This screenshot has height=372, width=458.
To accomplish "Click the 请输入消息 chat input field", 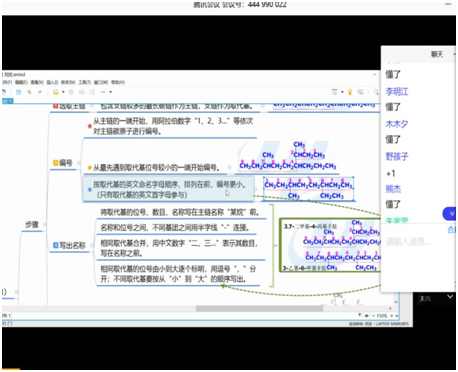I will (x=417, y=242).
